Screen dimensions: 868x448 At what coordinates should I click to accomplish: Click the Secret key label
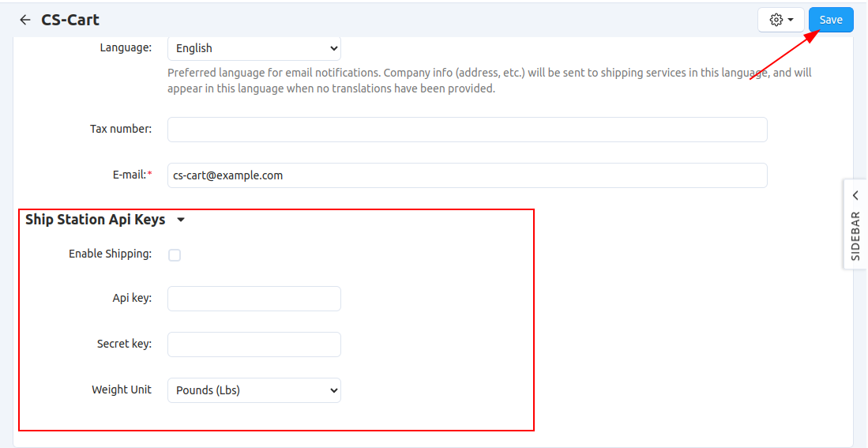124,344
